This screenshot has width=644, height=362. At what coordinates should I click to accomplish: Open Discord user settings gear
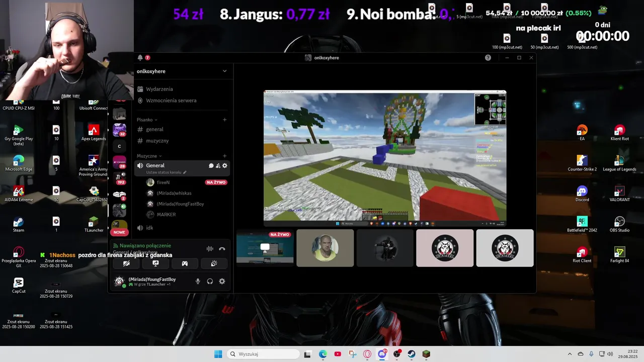[222, 282]
